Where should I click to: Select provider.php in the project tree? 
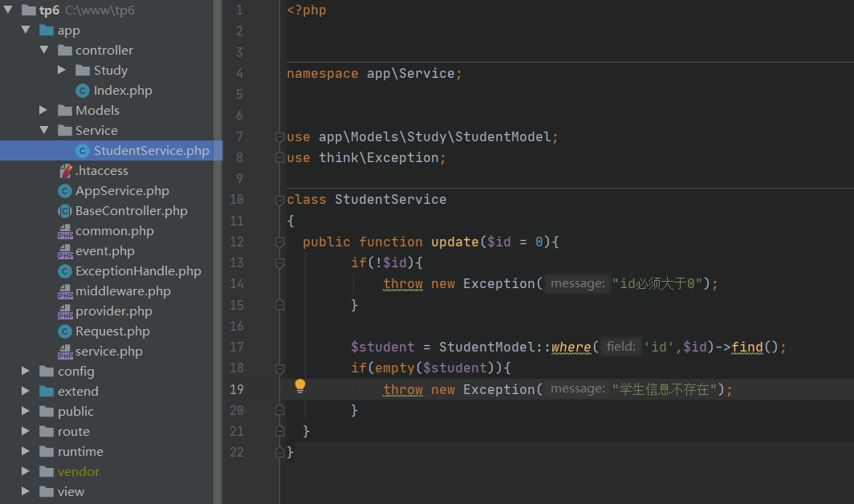pyautogui.click(x=114, y=311)
